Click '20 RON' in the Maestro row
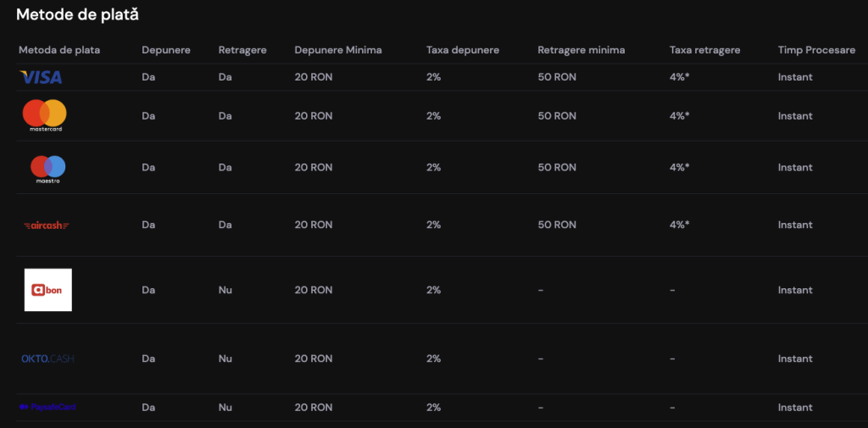The width and height of the screenshot is (868, 428). (314, 167)
